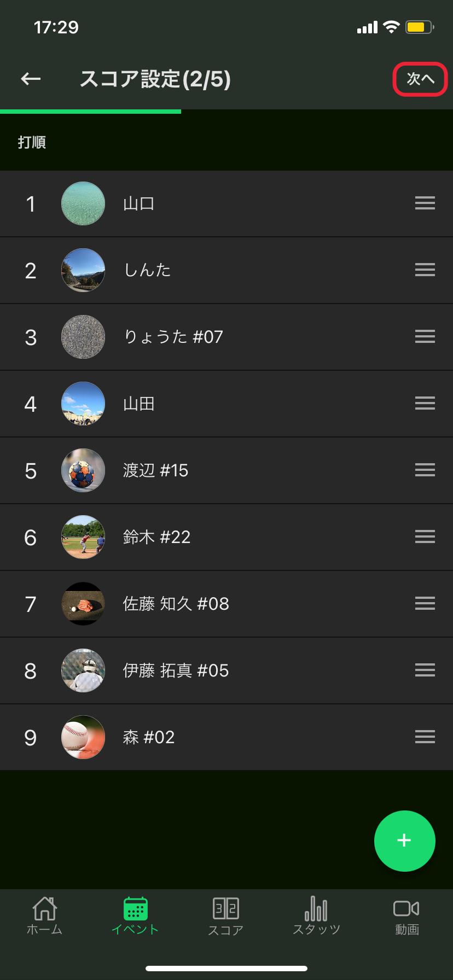Tap 鈴木 #22 avatar thumbnail

83,537
